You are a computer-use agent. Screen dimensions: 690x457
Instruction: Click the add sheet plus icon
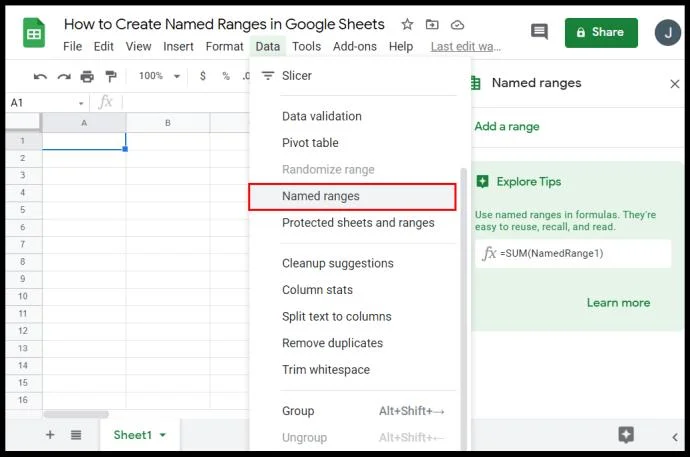[50, 435]
